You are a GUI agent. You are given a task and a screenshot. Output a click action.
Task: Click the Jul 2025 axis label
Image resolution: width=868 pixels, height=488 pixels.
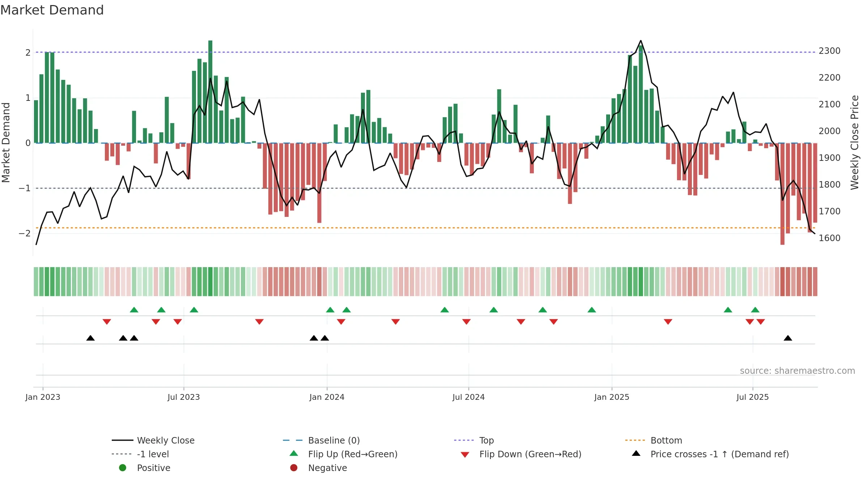[753, 397]
